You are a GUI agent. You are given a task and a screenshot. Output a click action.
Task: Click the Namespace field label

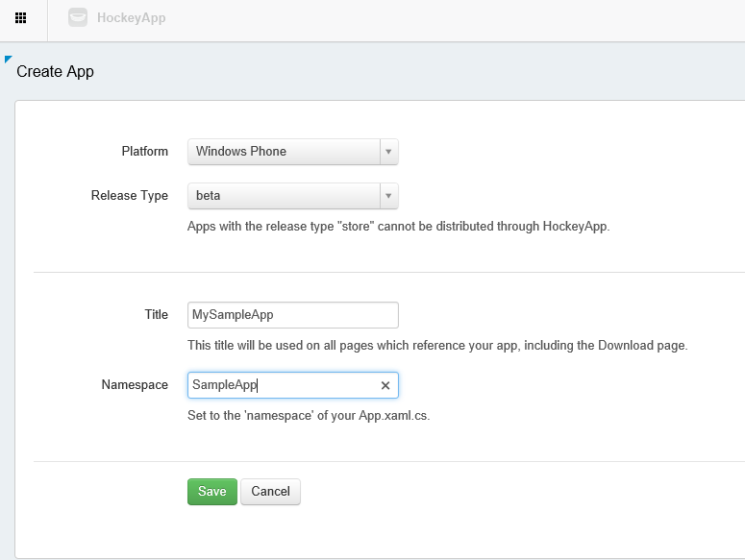coord(135,384)
